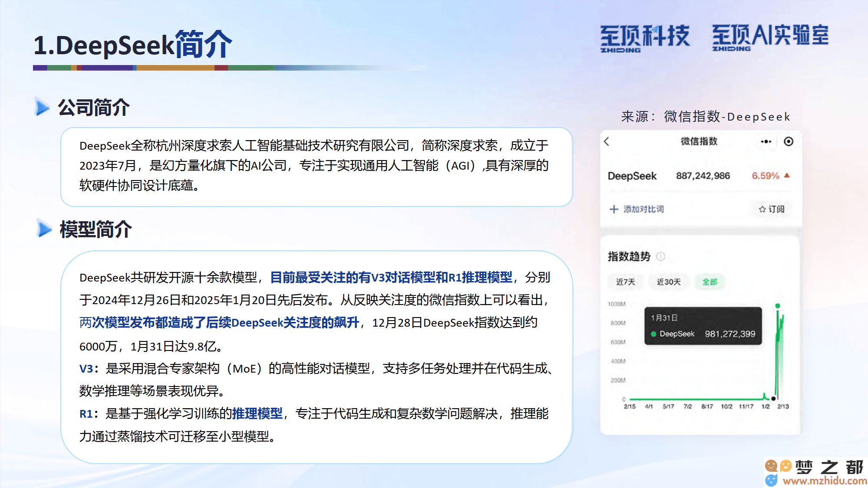
Task: Click the 至顶AI实验室 logo
Action: pos(770,37)
